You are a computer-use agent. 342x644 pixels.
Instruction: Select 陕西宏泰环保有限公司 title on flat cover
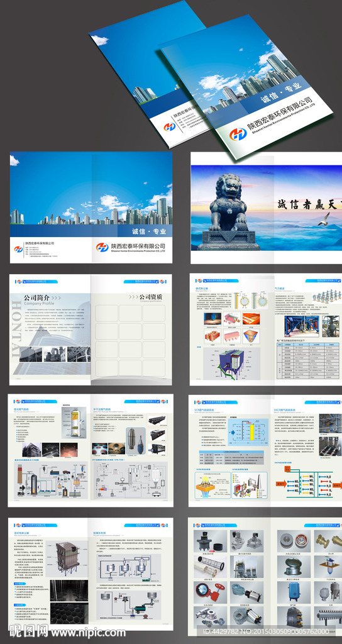tap(137, 246)
